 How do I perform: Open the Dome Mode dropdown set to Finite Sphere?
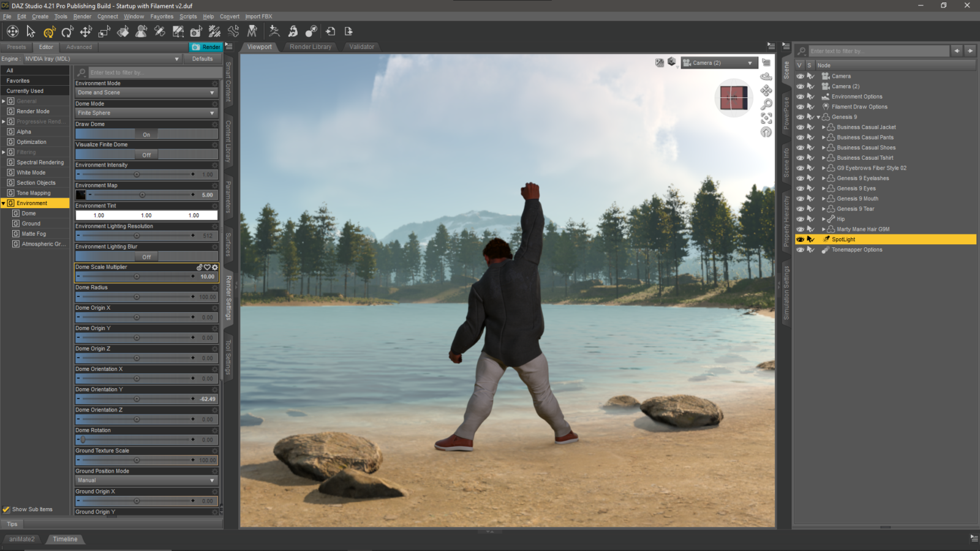tap(146, 113)
